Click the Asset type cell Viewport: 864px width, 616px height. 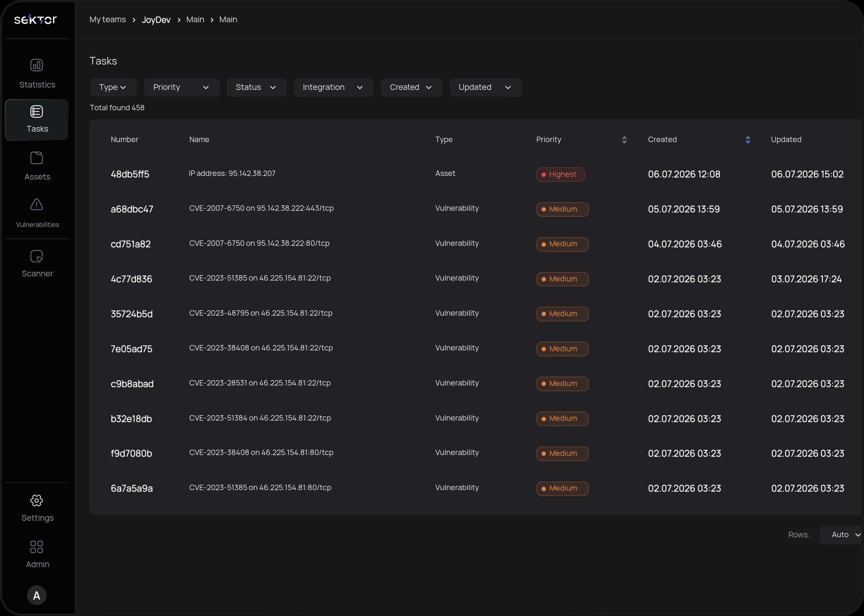click(445, 173)
